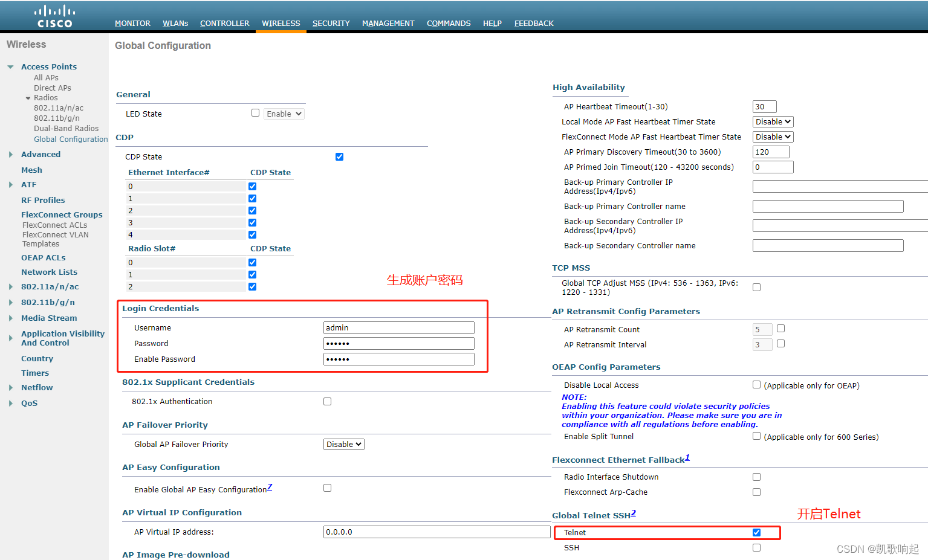This screenshot has height=560, width=928.
Task: Toggle CDP for Radio Slot 2
Action: 252,287
